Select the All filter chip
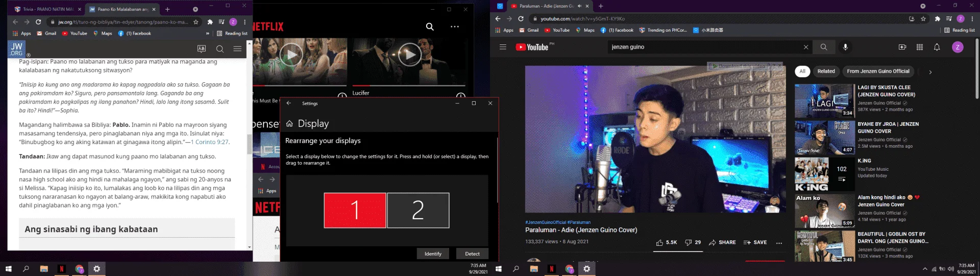The width and height of the screenshot is (980, 276). [x=802, y=72]
